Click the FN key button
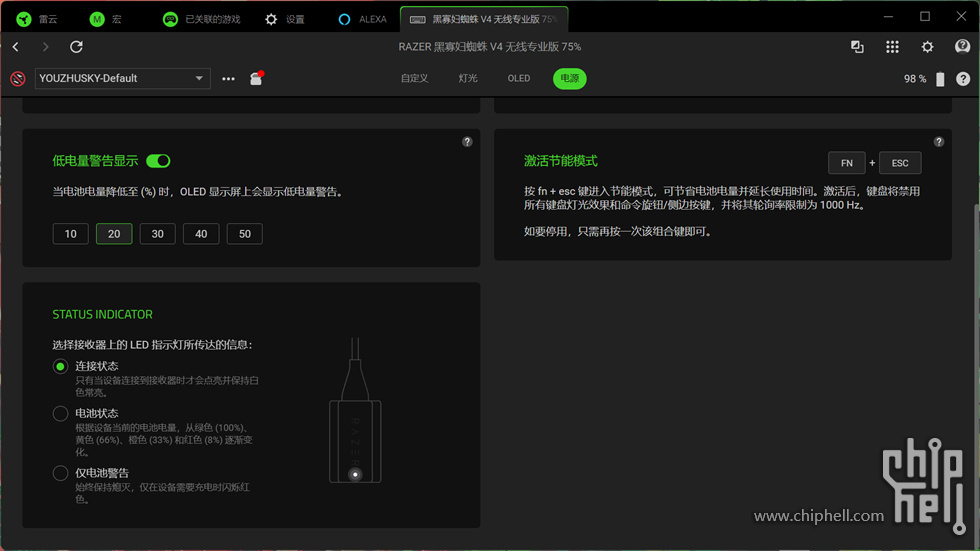The height and width of the screenshot is (551, 980). coord(847,163)
